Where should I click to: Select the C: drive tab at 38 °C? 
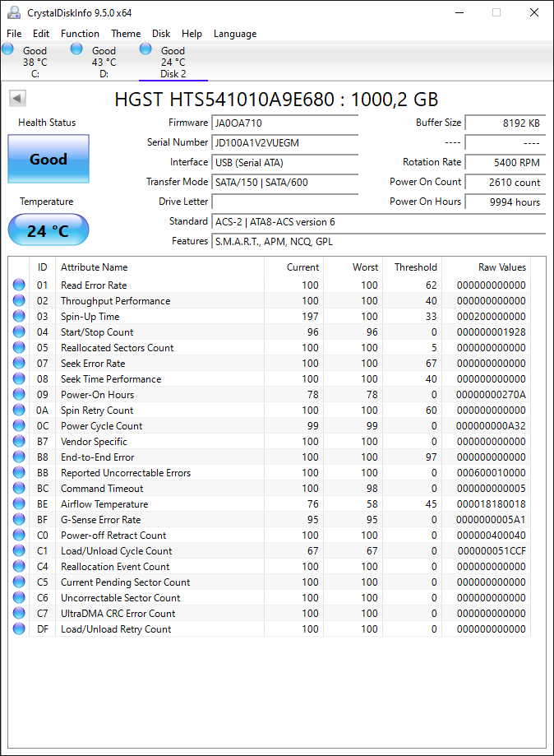pos(35,62)
